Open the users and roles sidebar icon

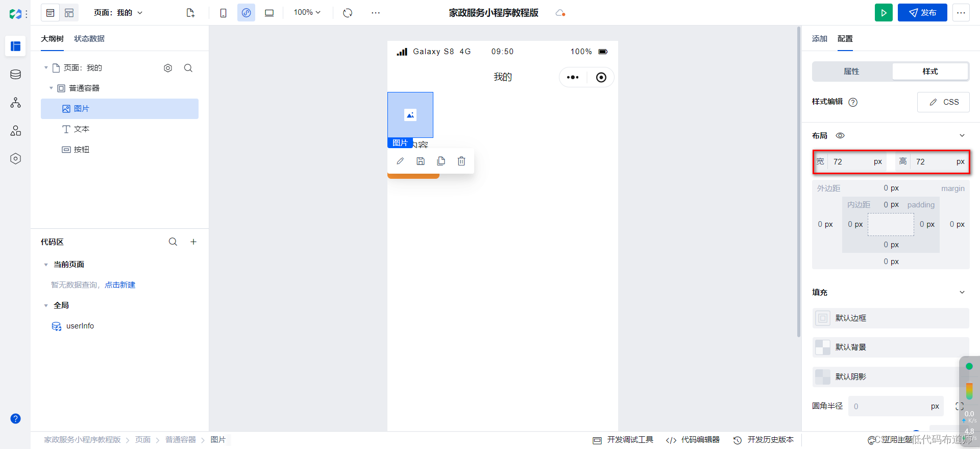15,131
